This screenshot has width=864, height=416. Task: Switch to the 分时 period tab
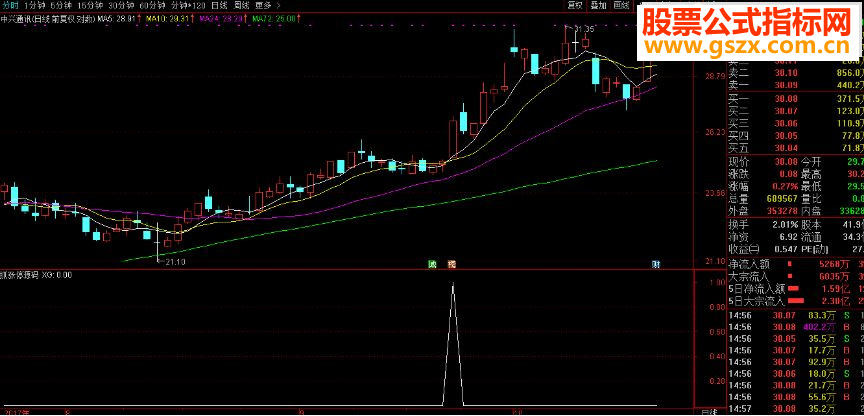coord(9,6)
